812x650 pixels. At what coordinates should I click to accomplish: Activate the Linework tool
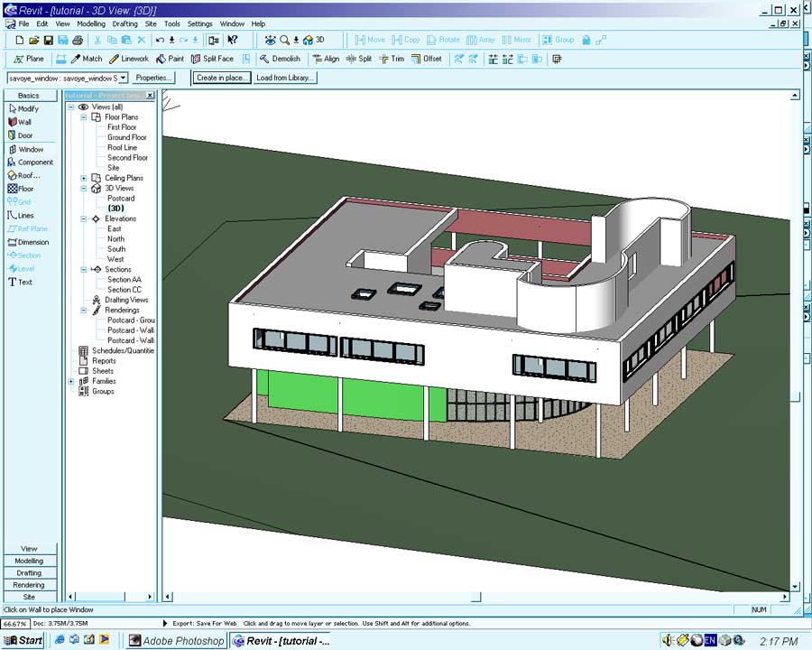(x=129, y=59)
